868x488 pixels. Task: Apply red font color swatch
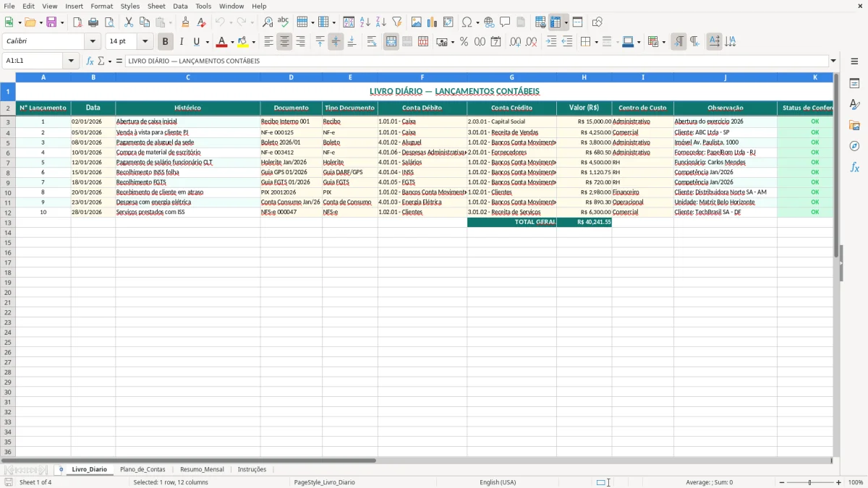click(221, 42)
